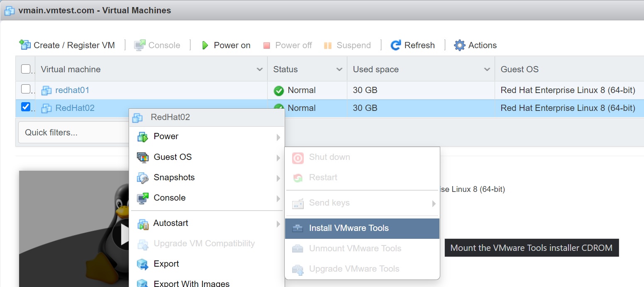The width and height of the screenshot is (644, 287).
Task: Open the redhat01 virtual machine link
Action: click(72, 90)
